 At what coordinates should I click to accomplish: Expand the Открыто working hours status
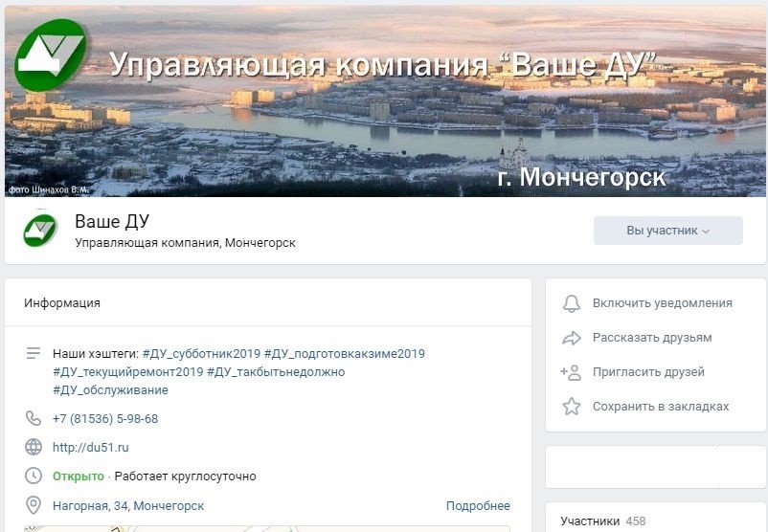click(x=79, y=477)
